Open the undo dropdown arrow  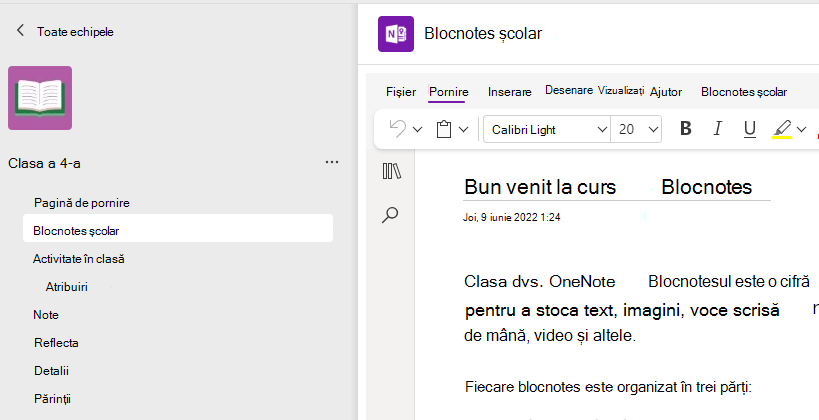pyautogui.click(x=417, y=130)
